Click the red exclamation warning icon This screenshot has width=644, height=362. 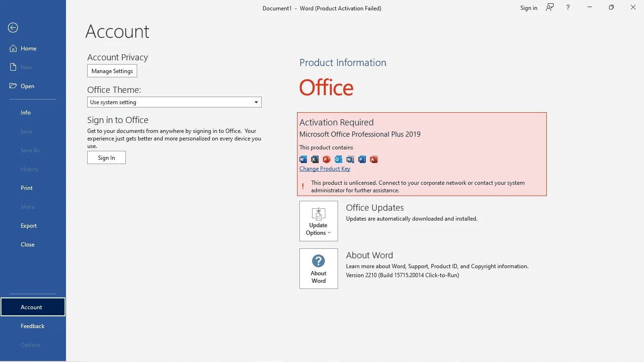point(303,187)
